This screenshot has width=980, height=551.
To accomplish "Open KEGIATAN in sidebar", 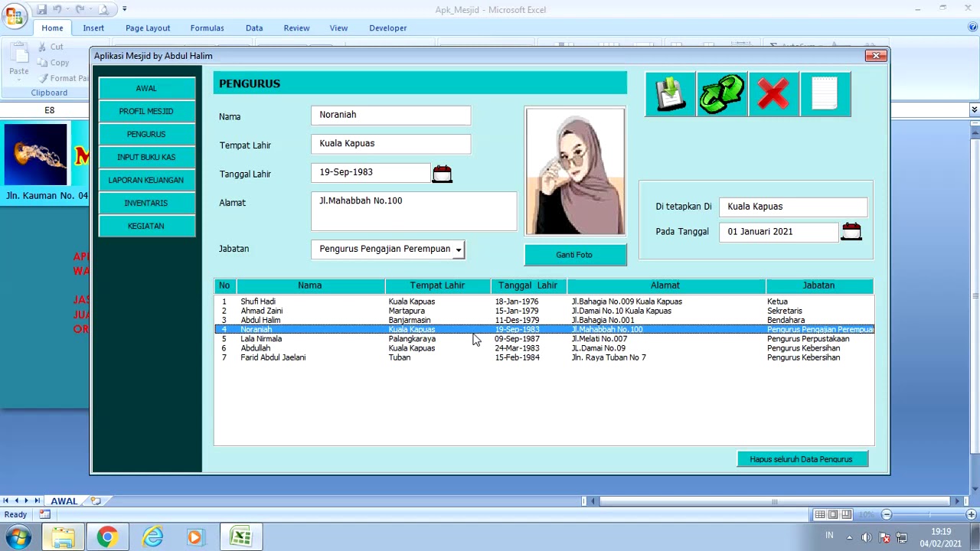I will 146,227.
